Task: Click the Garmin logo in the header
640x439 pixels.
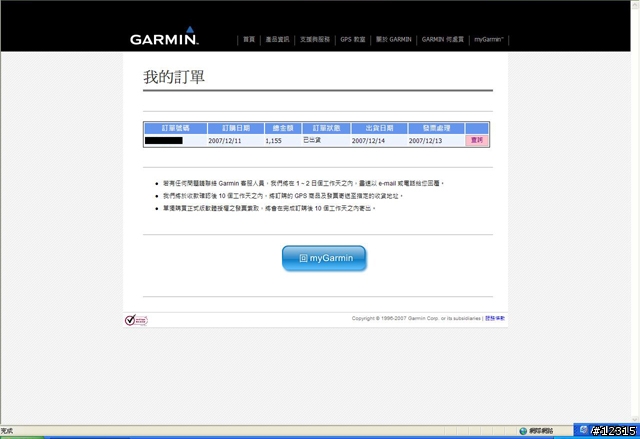Action: click(x=164, y=36)
